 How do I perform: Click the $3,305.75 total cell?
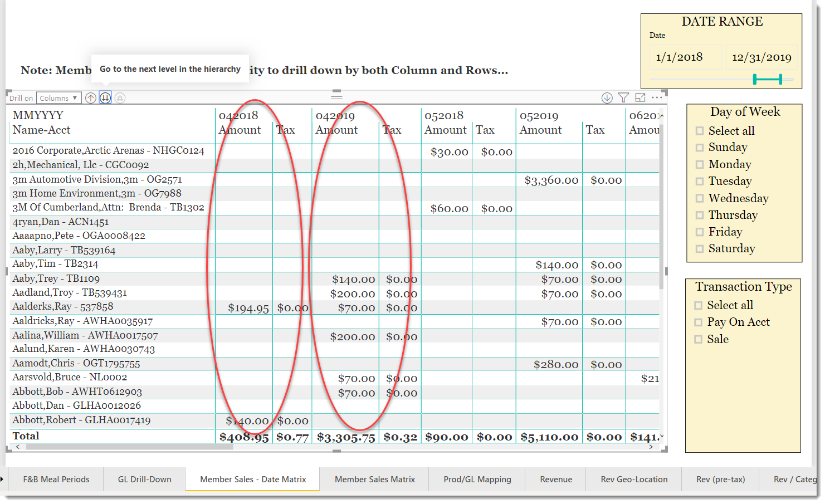(346, 438)
